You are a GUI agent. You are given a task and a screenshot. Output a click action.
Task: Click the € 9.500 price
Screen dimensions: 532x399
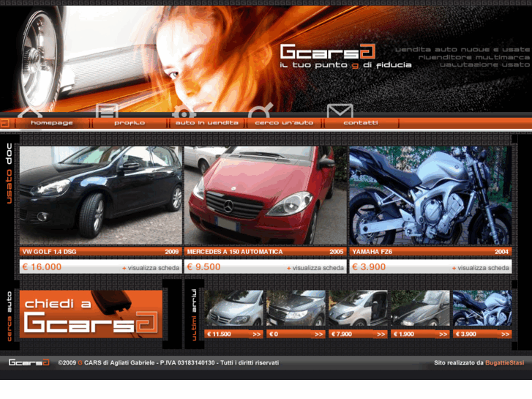coord(204,267)
